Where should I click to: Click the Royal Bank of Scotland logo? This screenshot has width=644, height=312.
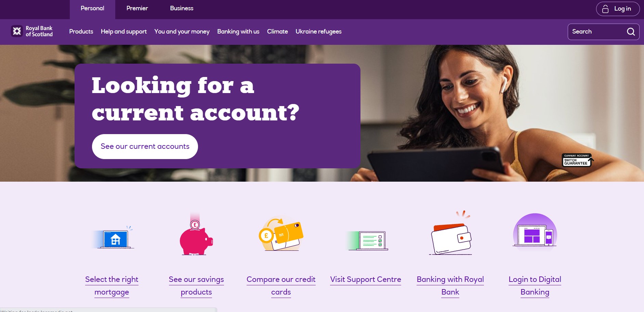pos(32,31)
